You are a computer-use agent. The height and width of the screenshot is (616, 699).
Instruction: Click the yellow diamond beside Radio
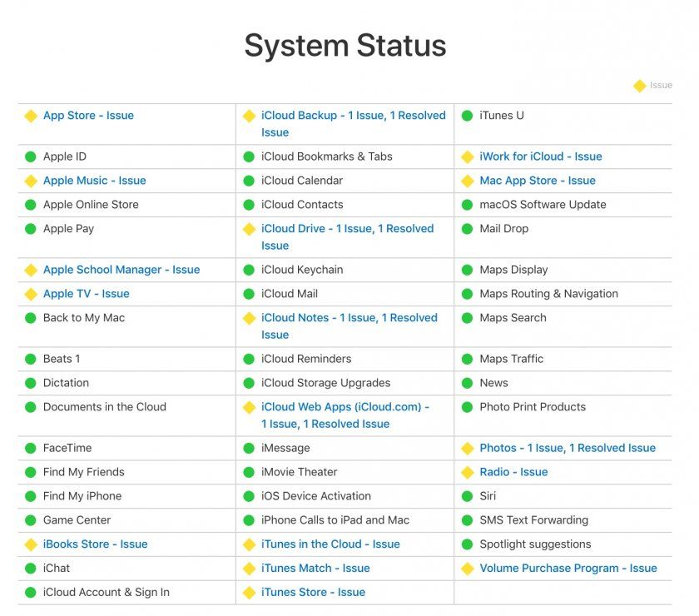(467, 472)
